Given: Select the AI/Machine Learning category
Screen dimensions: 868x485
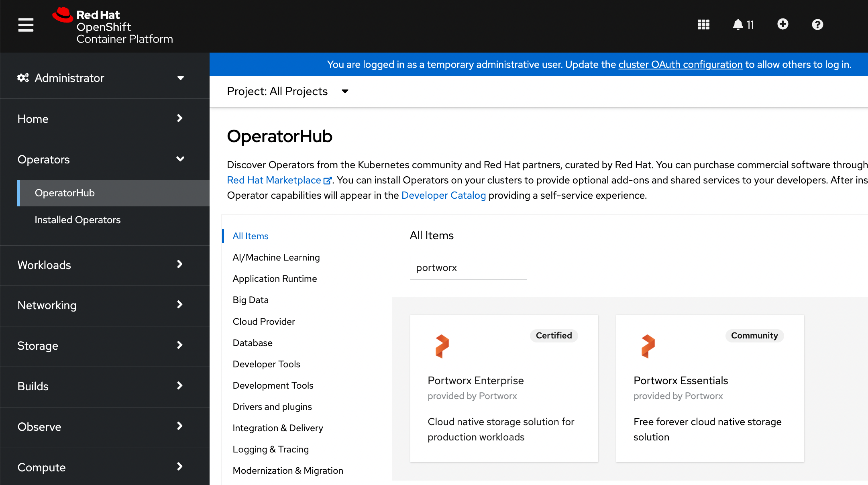Looking at the screenshot, I should pos(276,257).
